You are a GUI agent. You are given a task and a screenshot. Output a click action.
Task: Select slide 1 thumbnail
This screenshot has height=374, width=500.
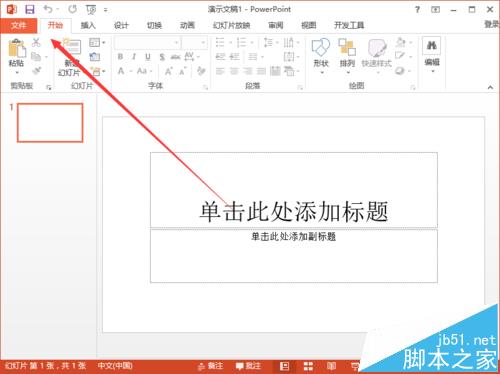click(50, 123)
